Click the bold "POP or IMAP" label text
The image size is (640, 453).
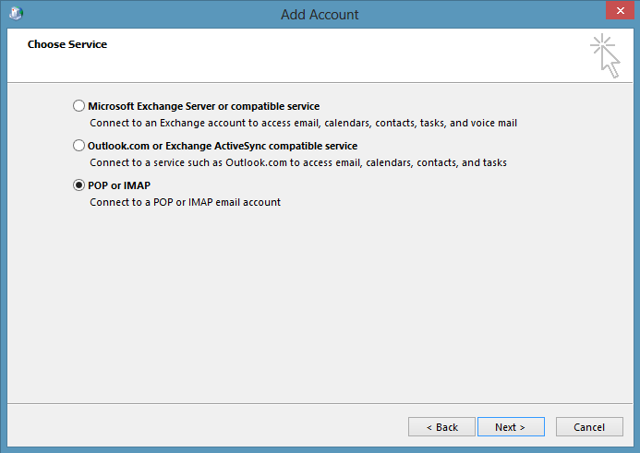(119, 185)
